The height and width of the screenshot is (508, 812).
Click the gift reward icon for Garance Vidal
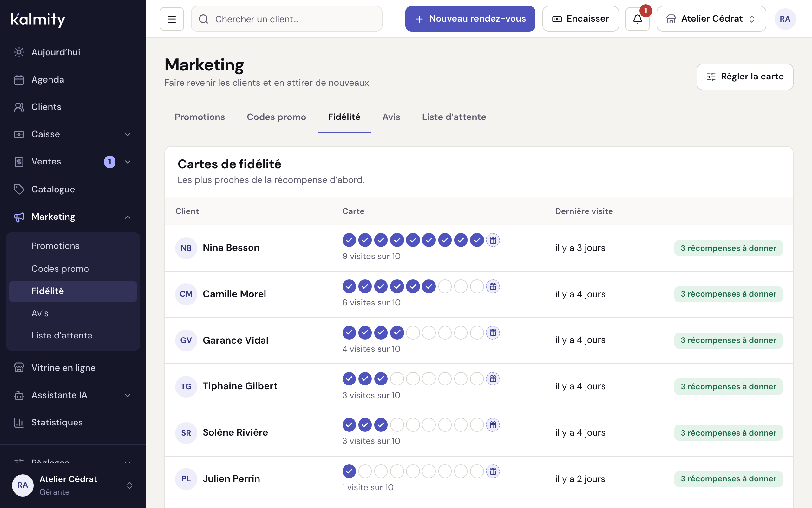pyautogui.click(x=493, y=332)
